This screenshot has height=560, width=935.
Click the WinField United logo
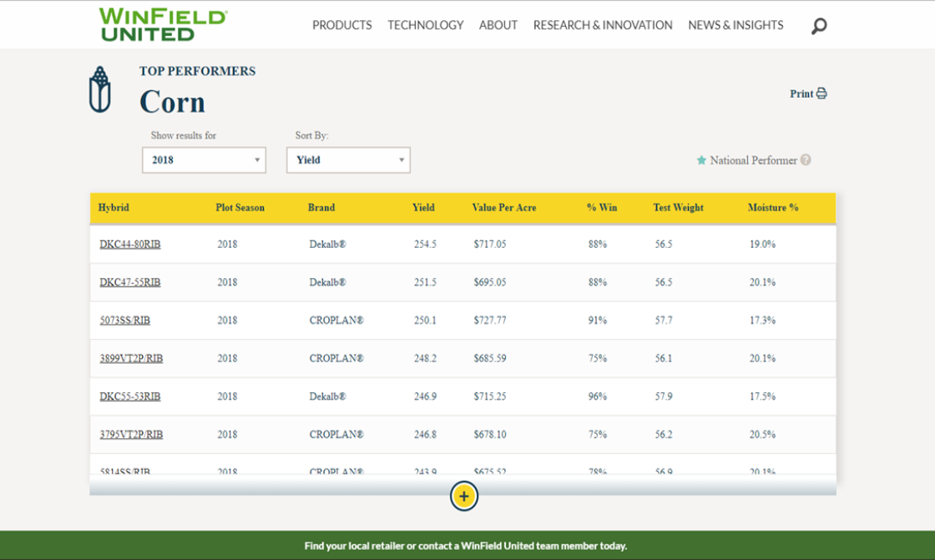pyautogui.click(x=163, y=24)
